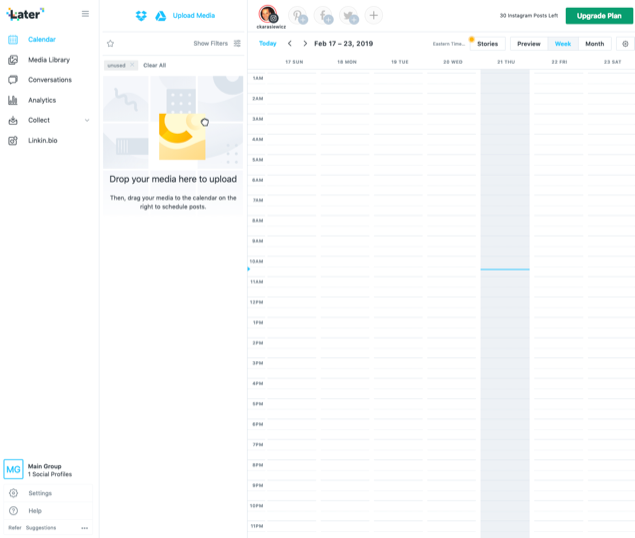Go to previous week arrow
The height and width of the screenshot is (538, 635).
(x=290, y=43)
